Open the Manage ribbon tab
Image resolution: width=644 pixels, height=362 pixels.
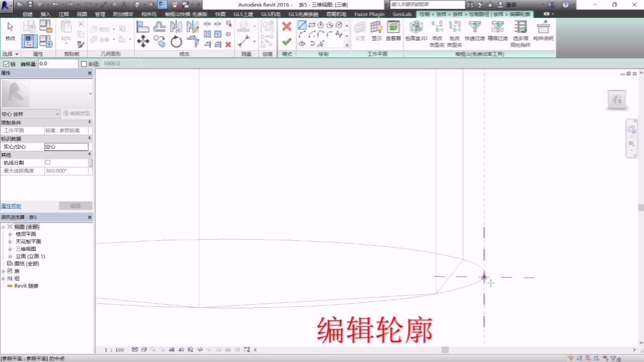click(x=100, y=14)
